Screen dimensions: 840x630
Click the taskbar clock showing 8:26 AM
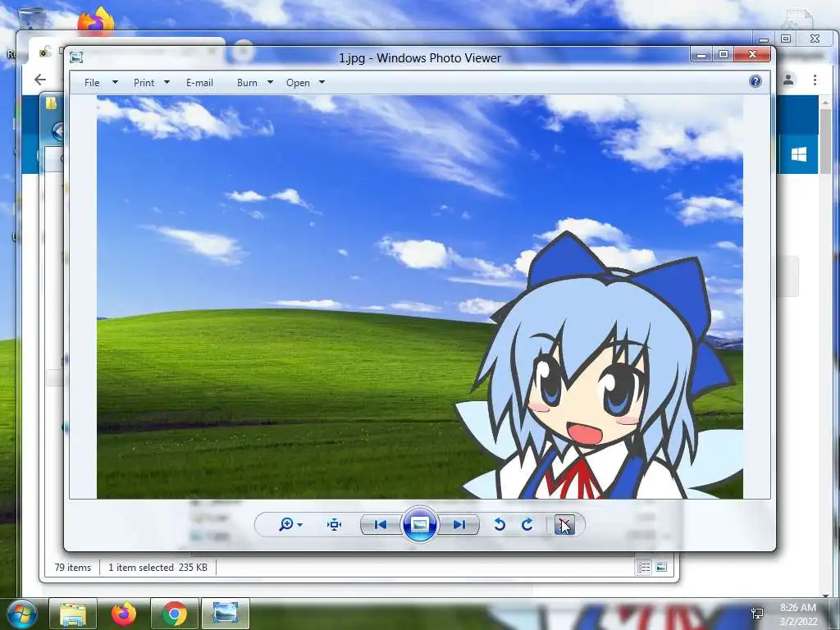(798, 614)
